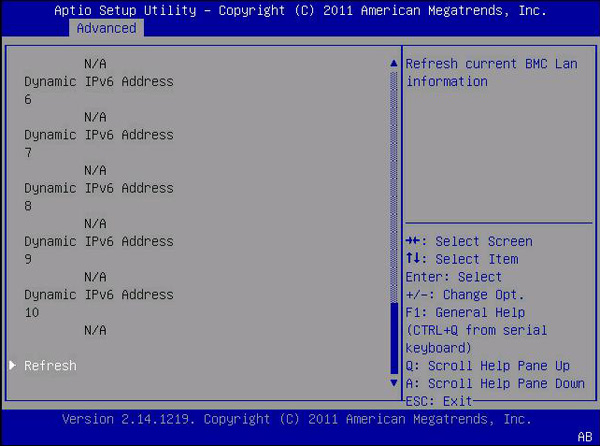Select the Advanced tab
600x446 pixels.
pyautogui.click(x=106, y=28)
